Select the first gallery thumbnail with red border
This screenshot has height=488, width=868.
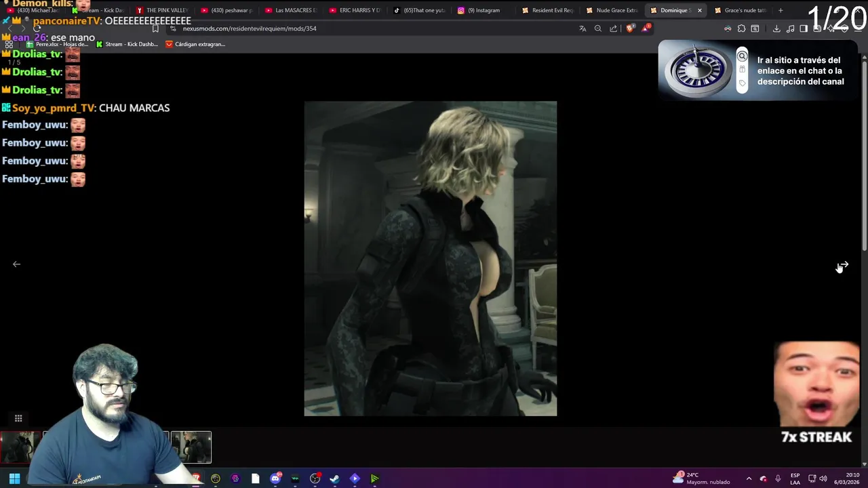[x=20, y=447]
